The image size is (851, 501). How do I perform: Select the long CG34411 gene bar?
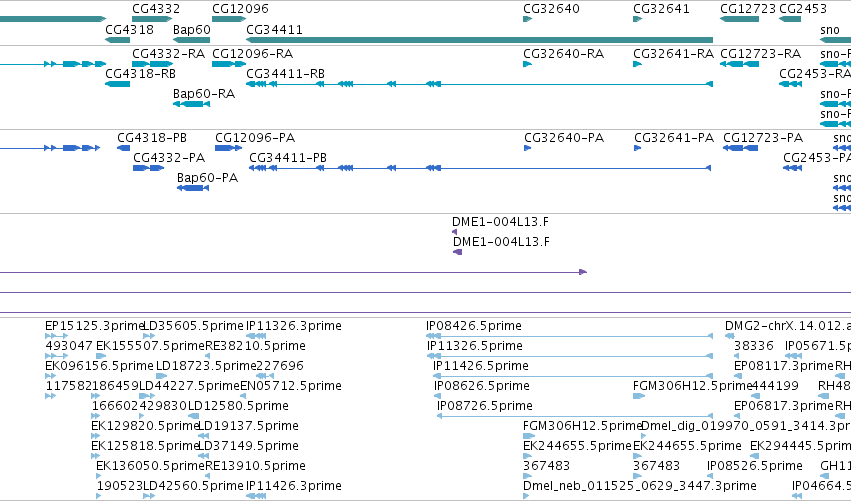click(x=479, y=40)
